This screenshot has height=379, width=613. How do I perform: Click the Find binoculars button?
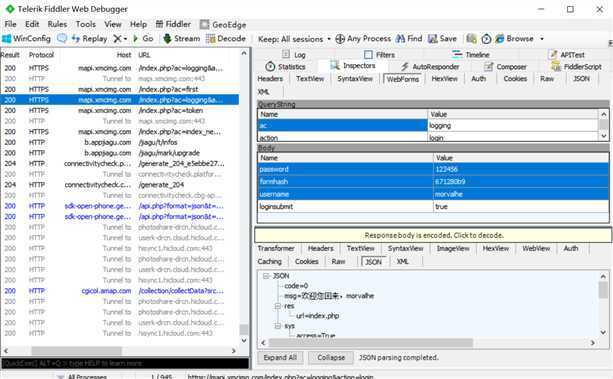[409, 38]
